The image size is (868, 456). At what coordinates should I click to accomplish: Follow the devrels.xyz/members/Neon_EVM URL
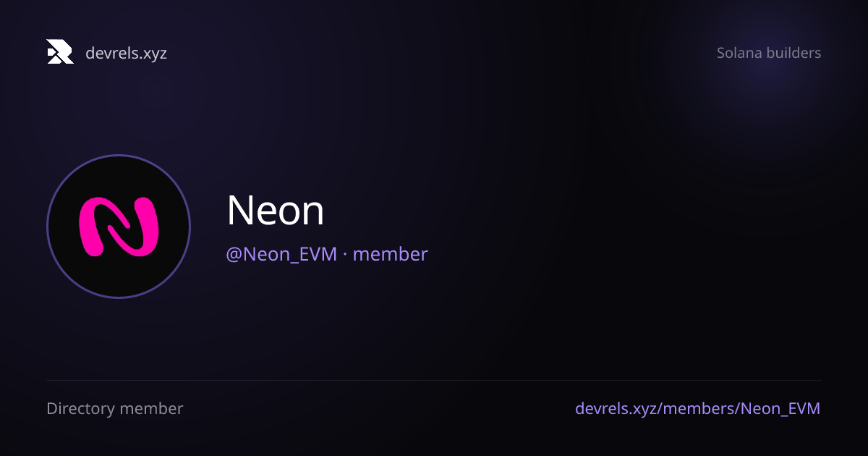point(697,409)
